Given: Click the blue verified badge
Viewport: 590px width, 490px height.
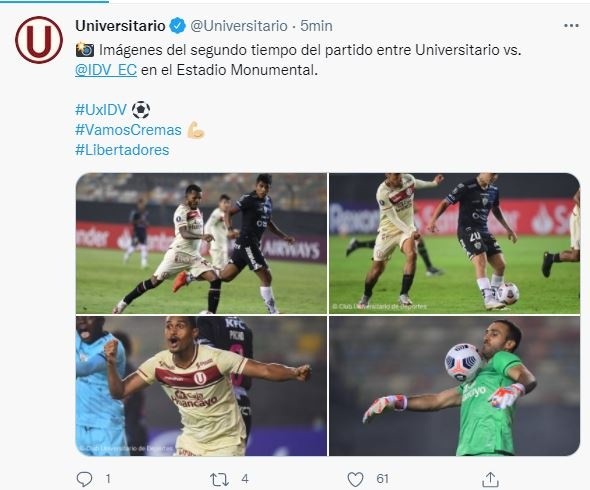Looking at the screenshot, I should pos(177,26).
